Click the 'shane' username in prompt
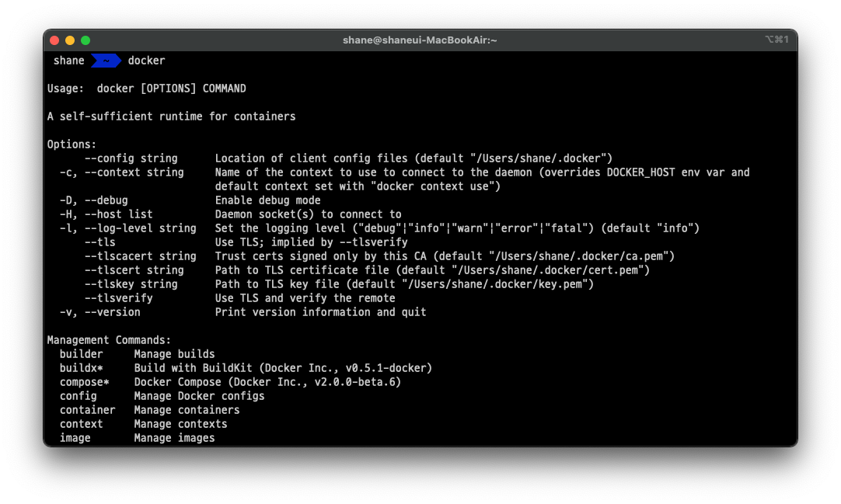Screen dimensions: 841x504 [68, 61]
